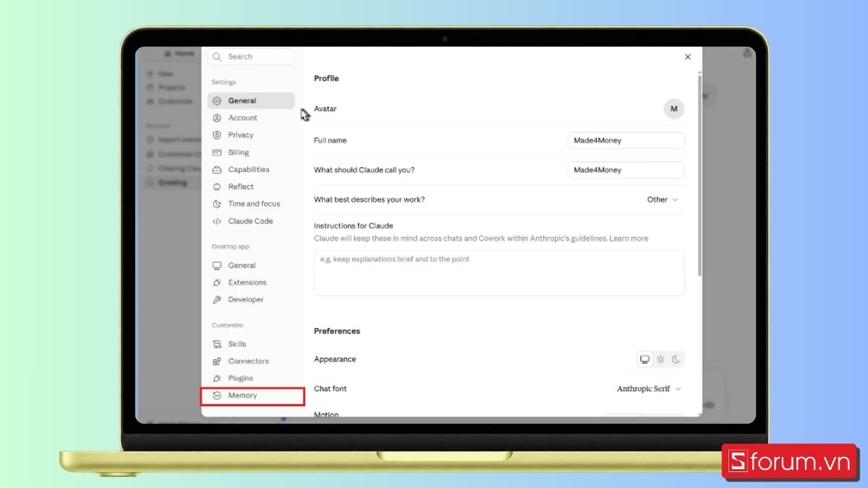
Task: Open the Reflect settings
Action: [x=250, y=187]
